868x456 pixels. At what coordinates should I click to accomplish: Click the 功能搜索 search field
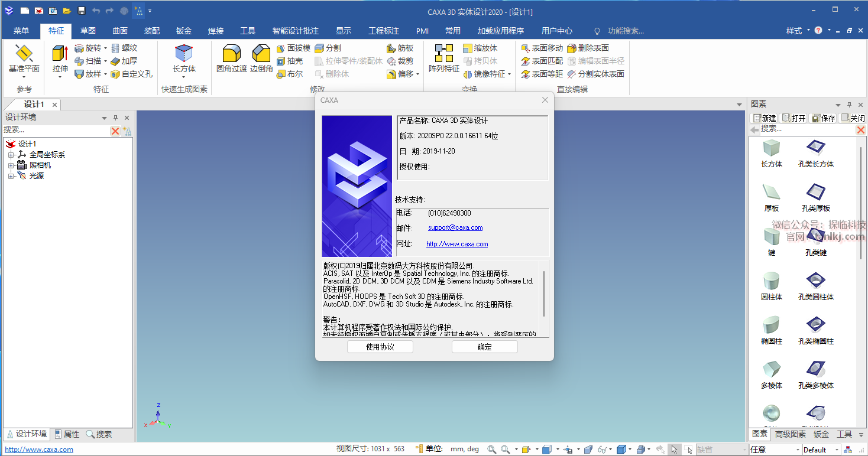tap(626, 31)
